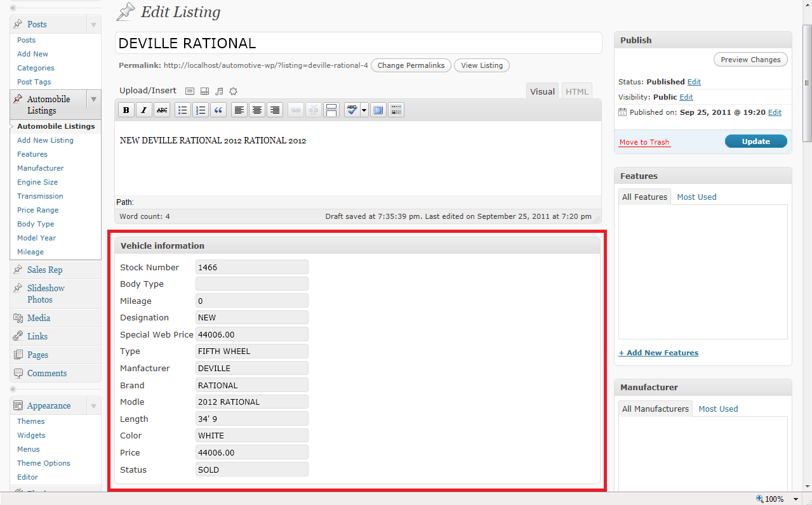Click Move to Trash link
This screenshot has height=505, width=812.
coord(644,142)
